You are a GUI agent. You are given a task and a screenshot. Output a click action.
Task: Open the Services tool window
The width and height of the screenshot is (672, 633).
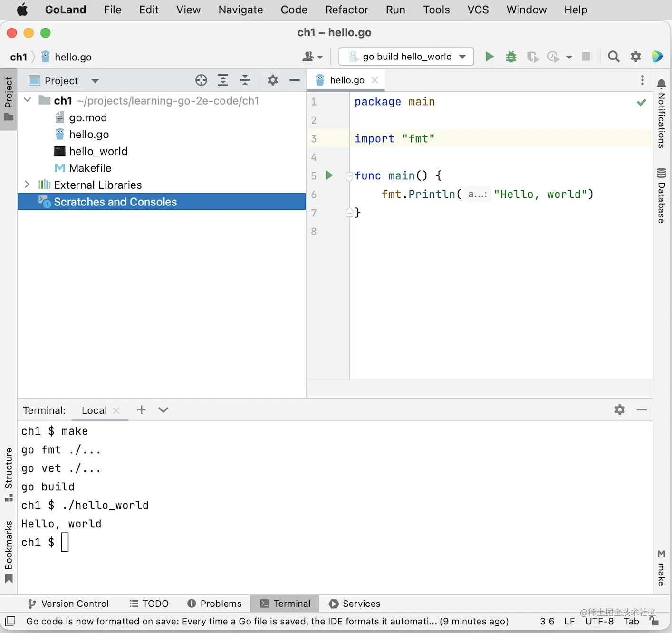point(355,604)
